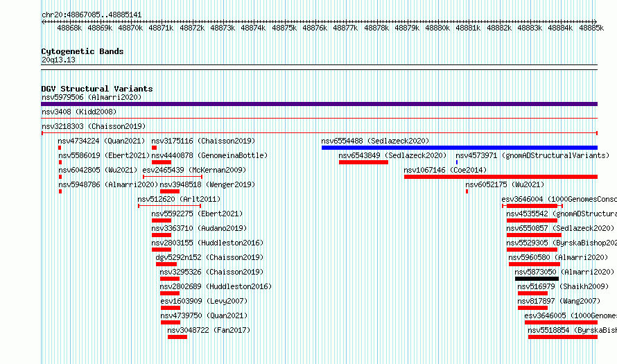Viewport: 617px width, 364px height.
Task: Open nsv3175116 (Chaisson2019) label
Action: 203,141
